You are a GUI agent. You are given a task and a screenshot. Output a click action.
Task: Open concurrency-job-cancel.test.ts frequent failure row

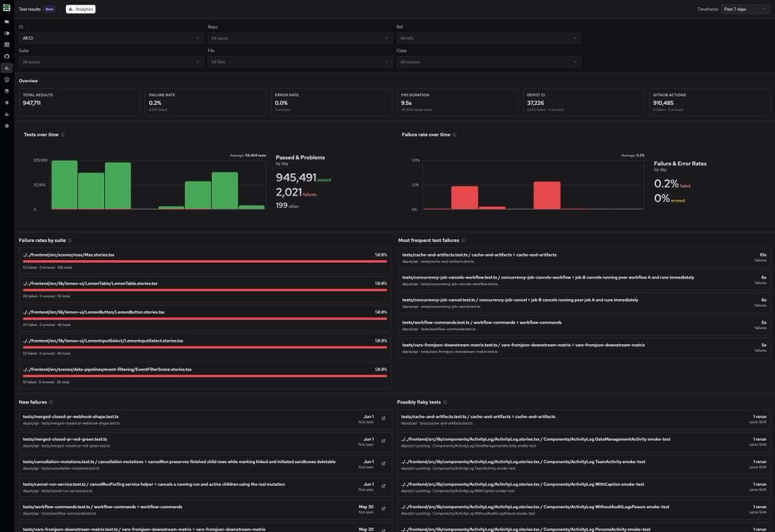(x=584, y=303)
